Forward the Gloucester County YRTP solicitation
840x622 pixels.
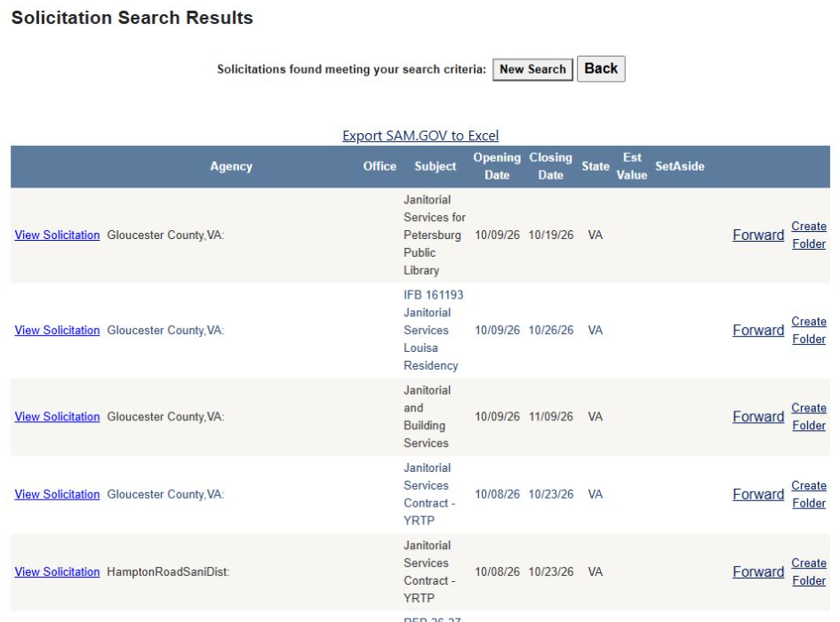(x=758, y=495)
